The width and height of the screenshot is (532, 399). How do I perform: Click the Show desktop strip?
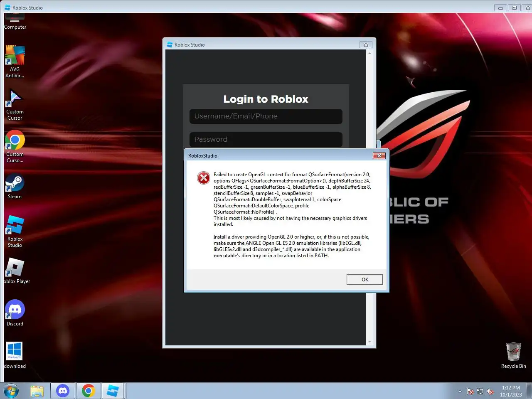tap(529, 391)
